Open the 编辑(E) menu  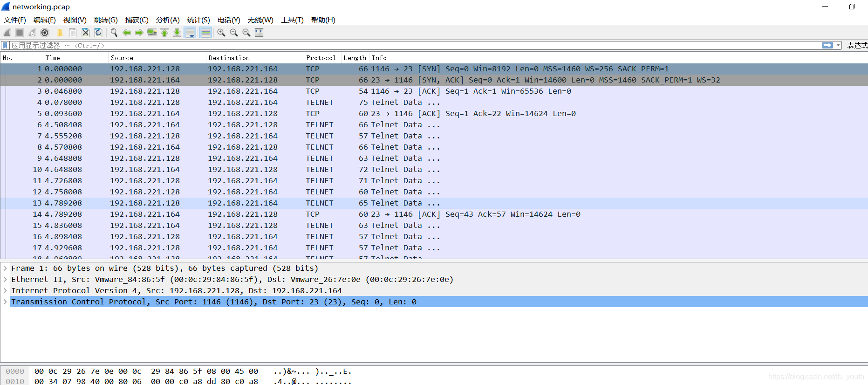(x=45, y=20)
